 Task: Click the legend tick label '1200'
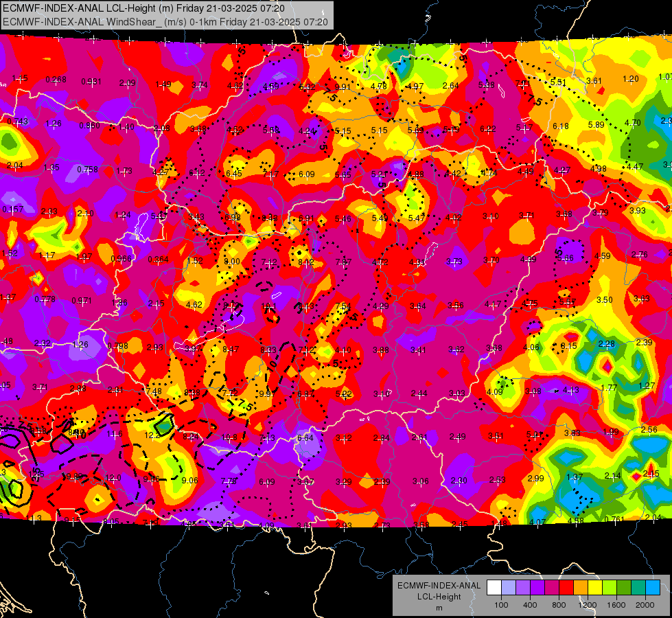[x=587, y=605]
